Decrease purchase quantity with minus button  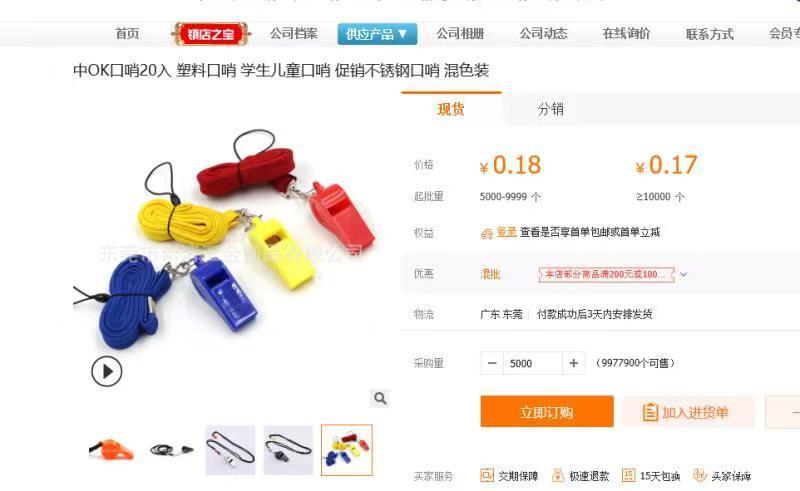point(492,363)
